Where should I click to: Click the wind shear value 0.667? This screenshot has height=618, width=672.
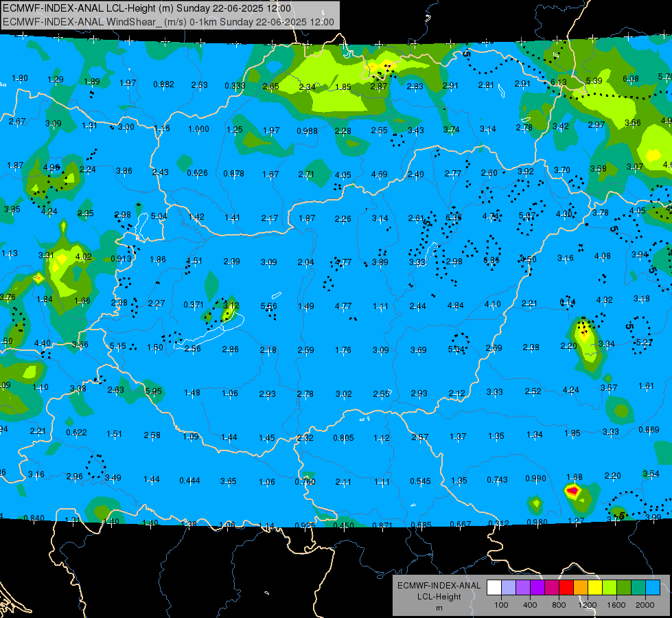coord(461,524)
